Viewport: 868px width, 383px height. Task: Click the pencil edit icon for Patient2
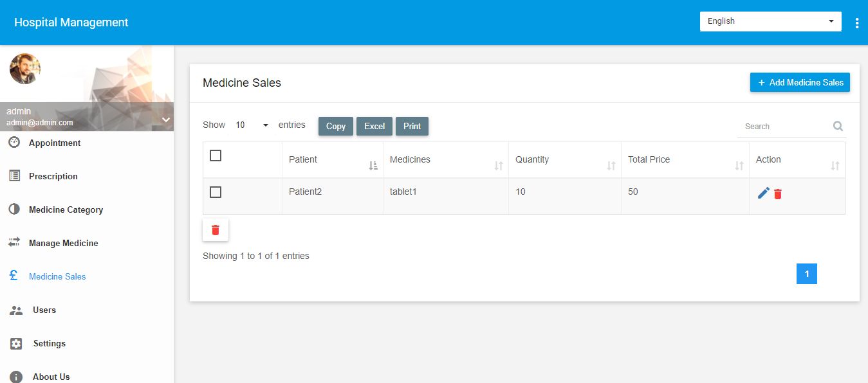(x=764, y=193)
